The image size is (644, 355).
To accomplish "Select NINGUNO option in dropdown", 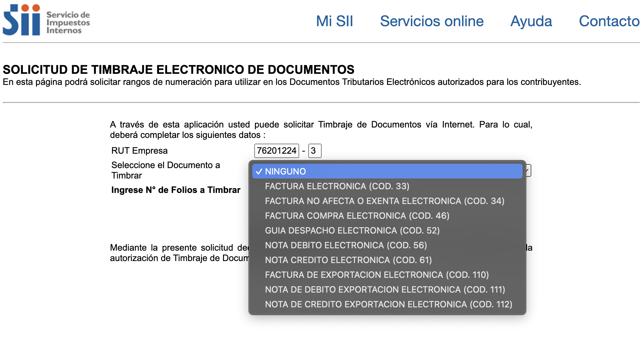I will (x=387, y=171).
